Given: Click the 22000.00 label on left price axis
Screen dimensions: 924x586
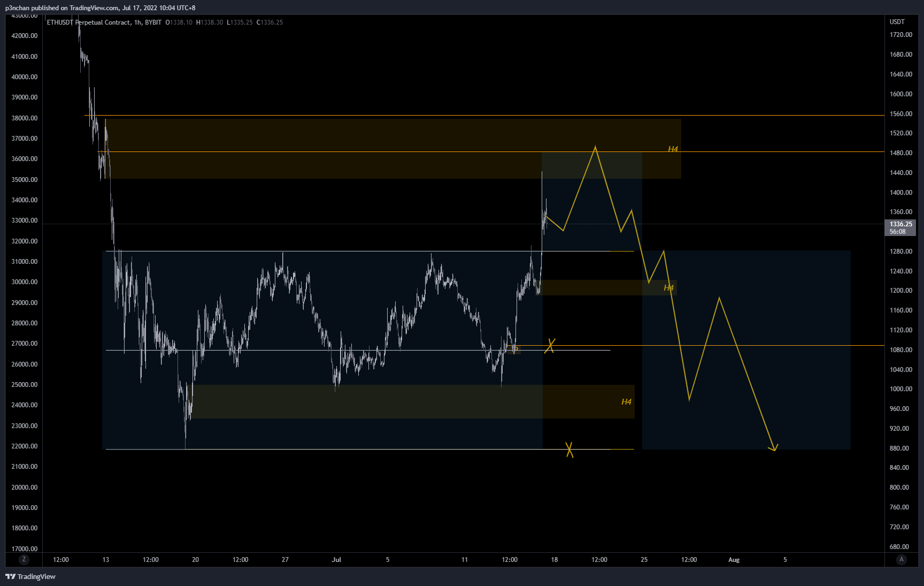Looking at the screenshot, I should tap(25, 446).
